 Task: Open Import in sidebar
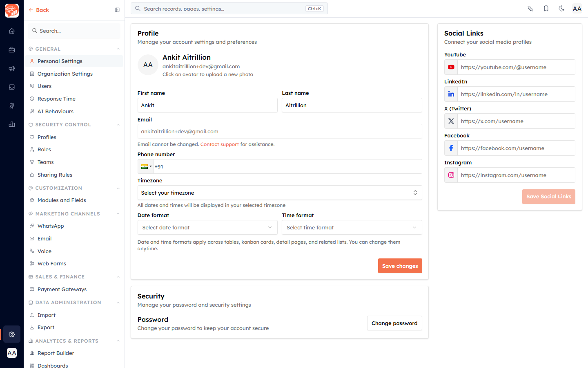pyautogui.click(x=74, y=315)
